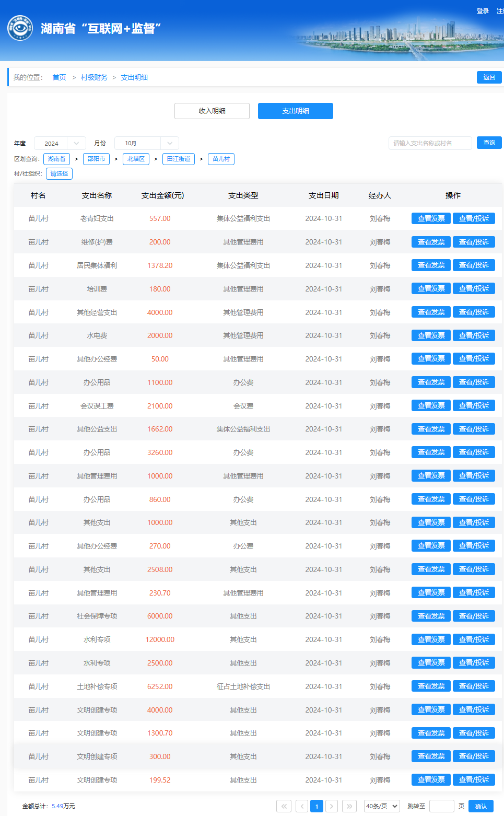Click the 培训费 expense name cell
The image size is (504, 816).
click(97, 289)
